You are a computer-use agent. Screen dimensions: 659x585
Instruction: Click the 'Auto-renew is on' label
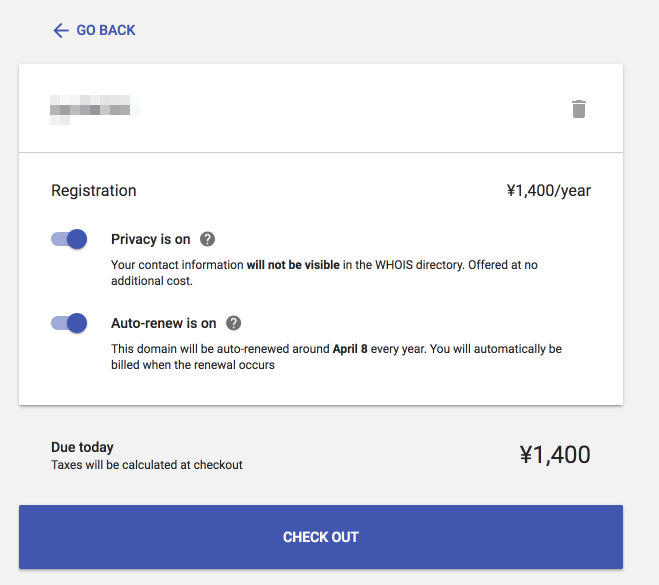tap(163, 323)
